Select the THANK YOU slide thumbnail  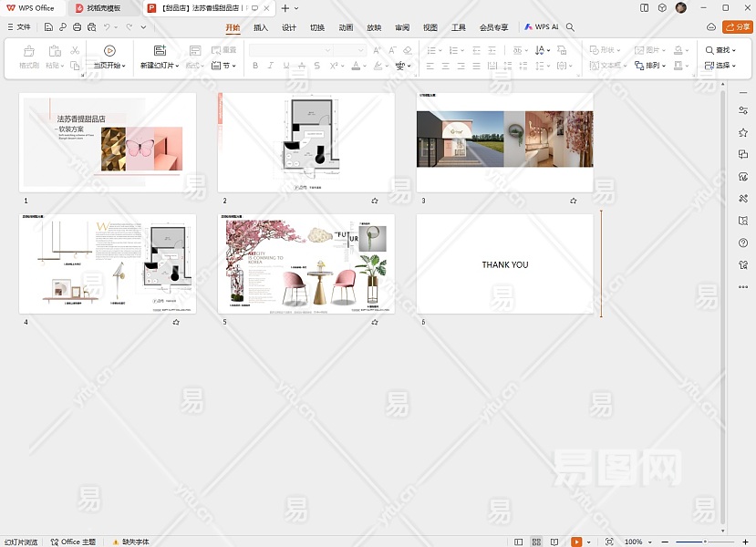click(504, 264)
